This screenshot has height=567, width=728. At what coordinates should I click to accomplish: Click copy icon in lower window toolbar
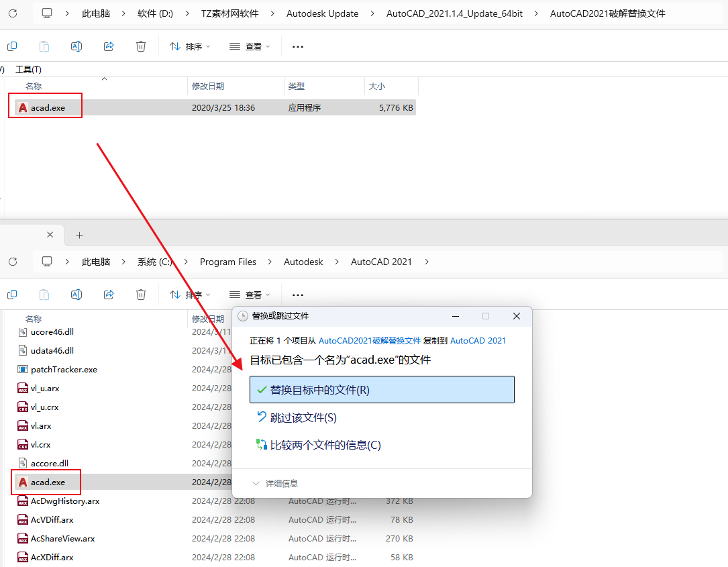(12, 295)
